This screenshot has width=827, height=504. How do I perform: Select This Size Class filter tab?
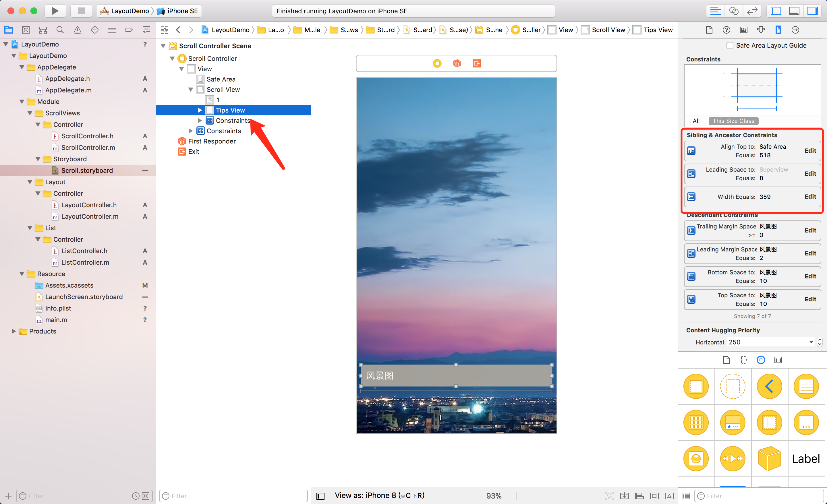coord(733,121)
